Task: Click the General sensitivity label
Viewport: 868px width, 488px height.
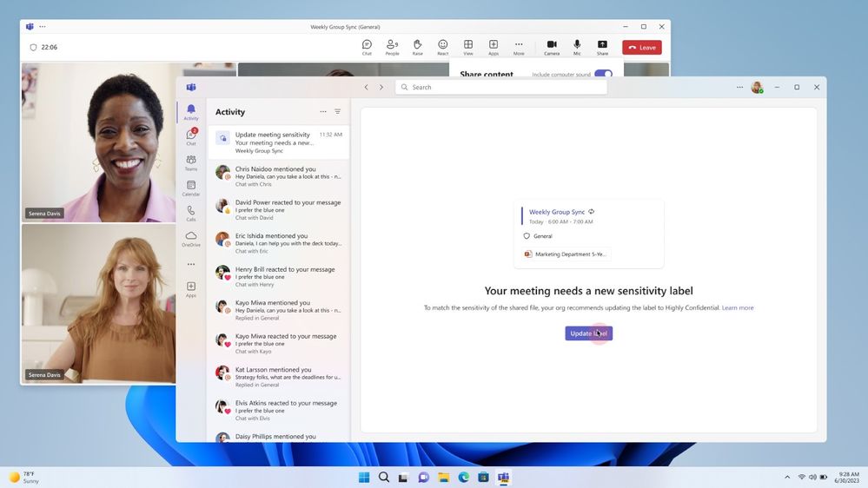Action: [538, 236]
